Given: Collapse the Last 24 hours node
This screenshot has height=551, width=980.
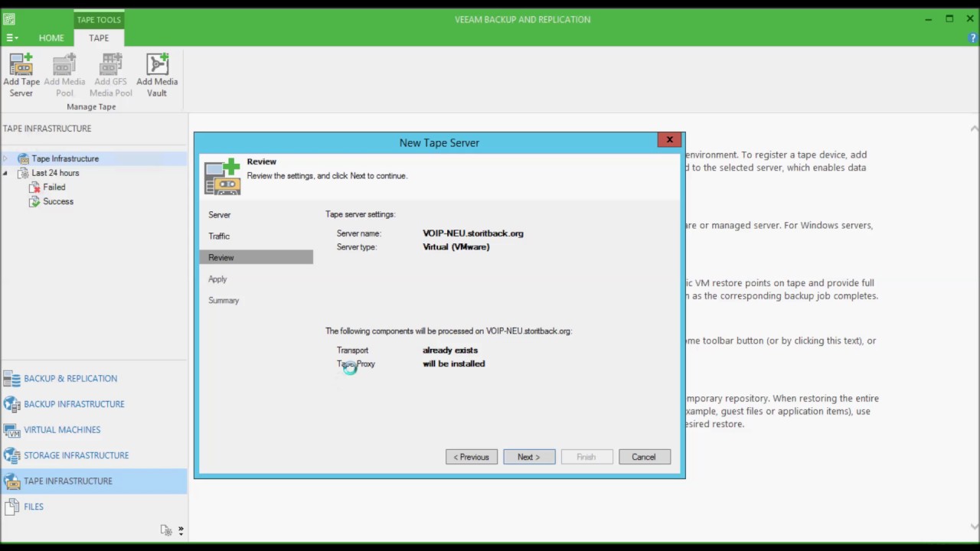Looking at the screenshot, I should coord(5,173).
